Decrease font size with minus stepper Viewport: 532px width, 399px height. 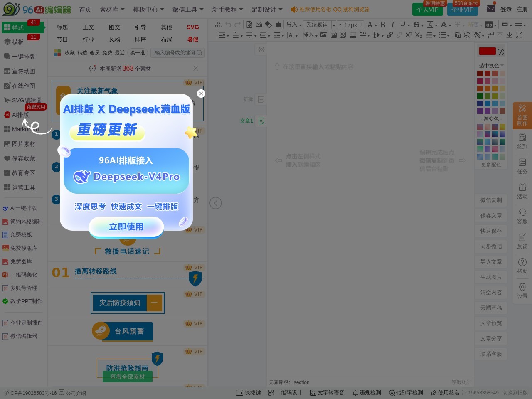[x=340, y=25]
